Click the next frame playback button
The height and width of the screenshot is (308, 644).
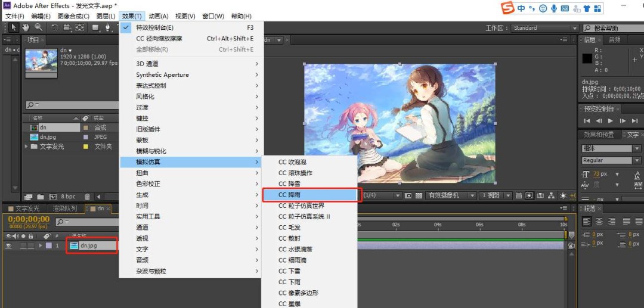tap(623, 120)
